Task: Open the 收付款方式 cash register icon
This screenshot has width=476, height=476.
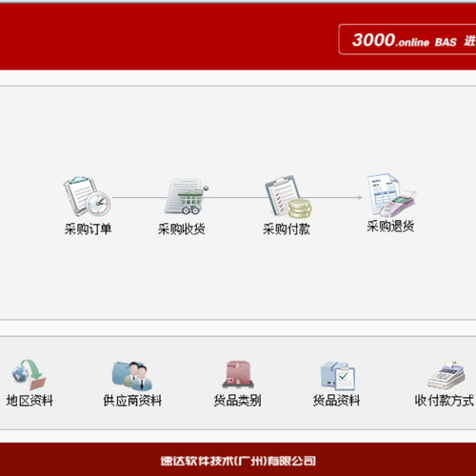Action: tap(446, 374)
